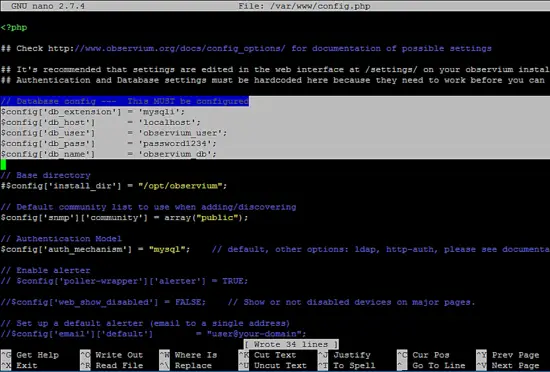Click the db_user 'observium_user' config line
Viewport: 550px width, 372px height.
[114, 133]
